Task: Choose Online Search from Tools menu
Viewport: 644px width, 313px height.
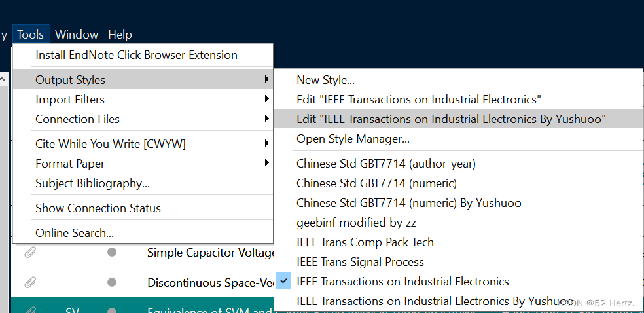Action: coord(143,233)
